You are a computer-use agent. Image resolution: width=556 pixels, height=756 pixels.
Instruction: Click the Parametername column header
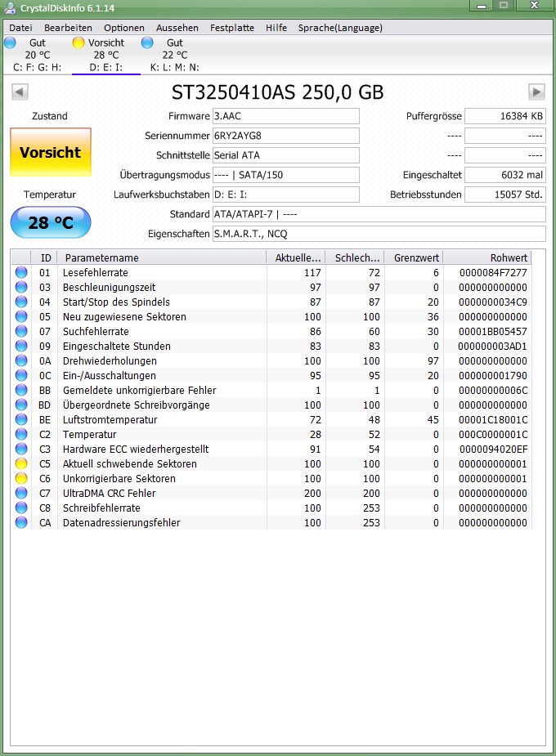(x=162, y=257)
